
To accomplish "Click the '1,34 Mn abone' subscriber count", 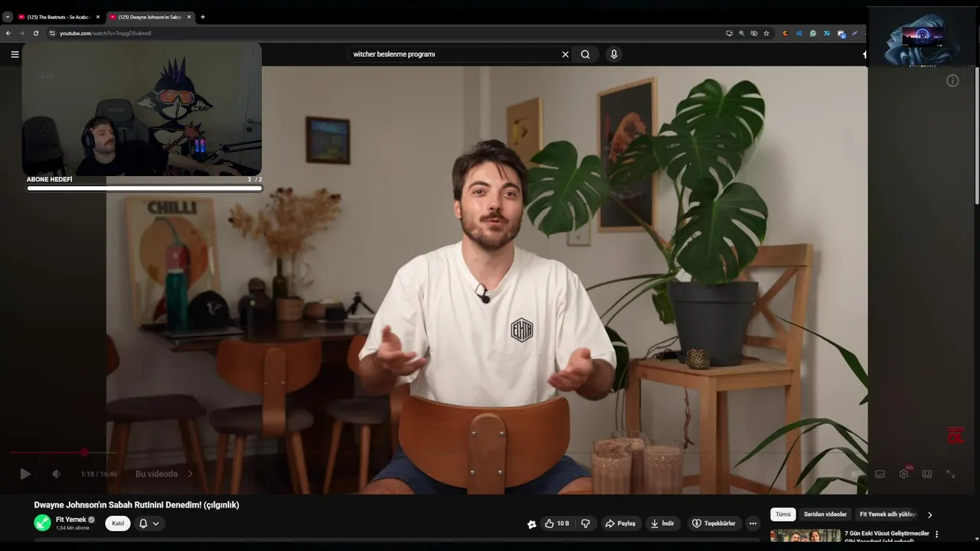I will (x=73, y=528).
